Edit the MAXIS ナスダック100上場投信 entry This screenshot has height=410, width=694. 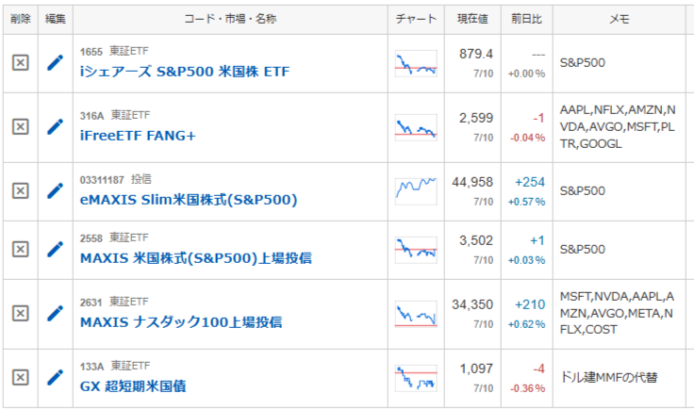click(55, 313)
